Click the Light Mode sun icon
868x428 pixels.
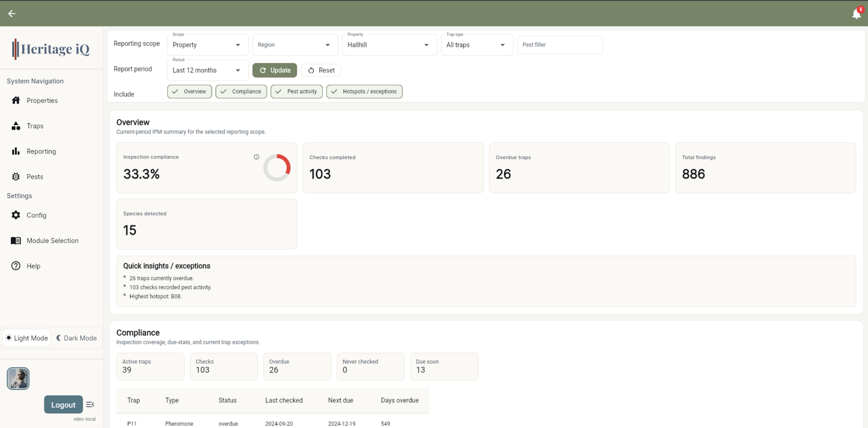[9, 338]
